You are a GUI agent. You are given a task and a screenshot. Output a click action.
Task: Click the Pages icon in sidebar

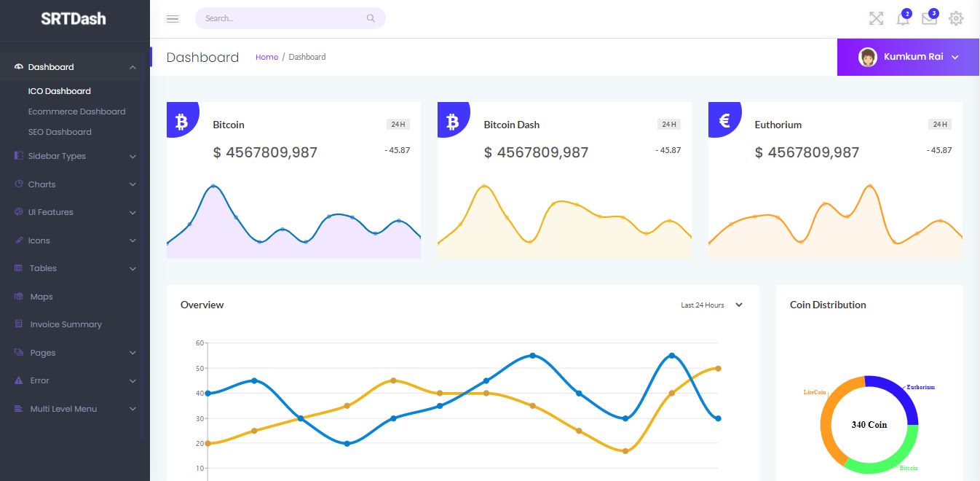click(x=19, y=353)
